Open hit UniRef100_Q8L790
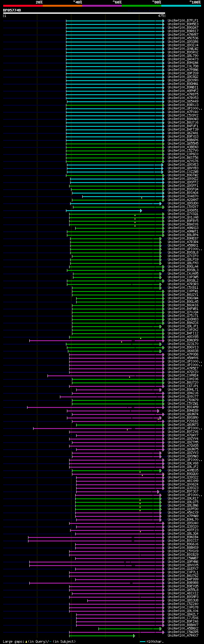The height and width of the screenshot is (644, 204). 183,56
